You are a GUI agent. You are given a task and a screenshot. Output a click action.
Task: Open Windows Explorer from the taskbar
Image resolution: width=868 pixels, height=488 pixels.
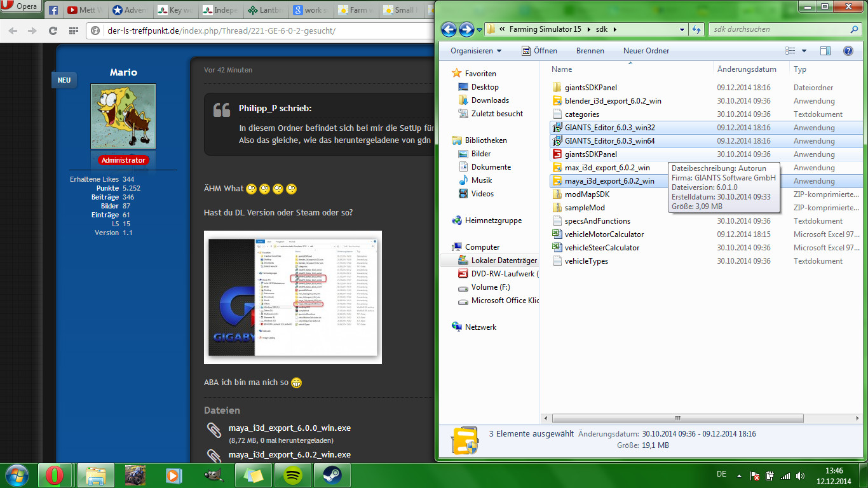pyautogui.click(x=95, y=475)
